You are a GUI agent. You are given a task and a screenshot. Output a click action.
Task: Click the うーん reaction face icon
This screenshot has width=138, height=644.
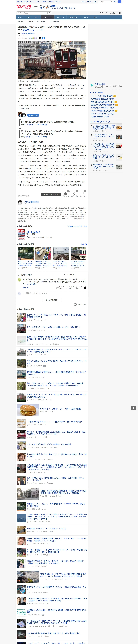pos(77,288)
